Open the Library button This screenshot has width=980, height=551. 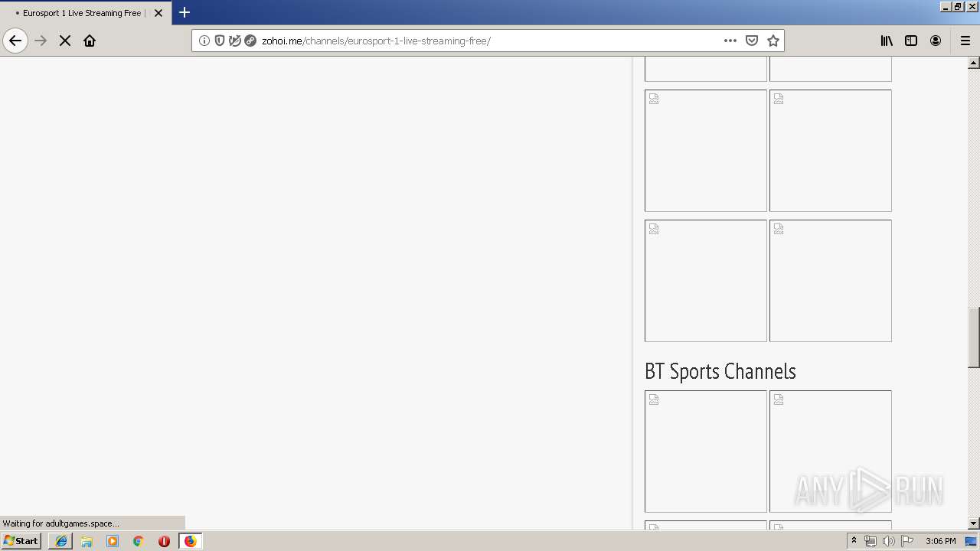click(887, 41)
